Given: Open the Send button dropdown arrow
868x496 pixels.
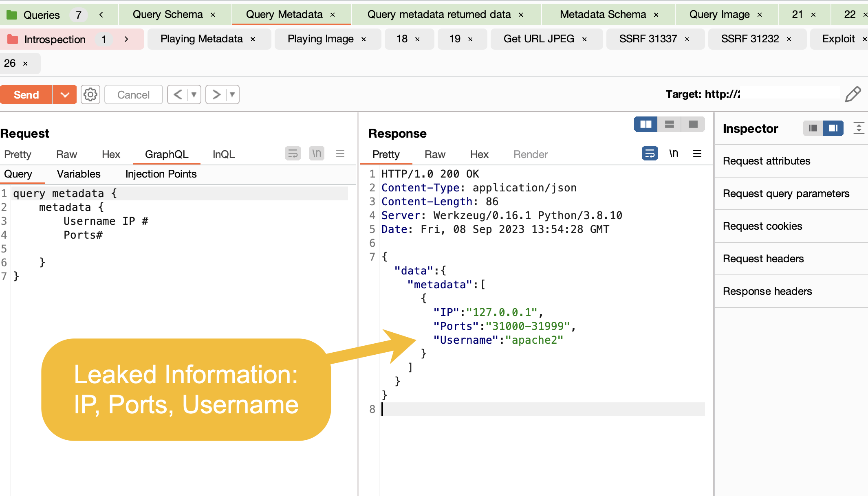Looking at the screenshot, I should click(x=65, y=94).
